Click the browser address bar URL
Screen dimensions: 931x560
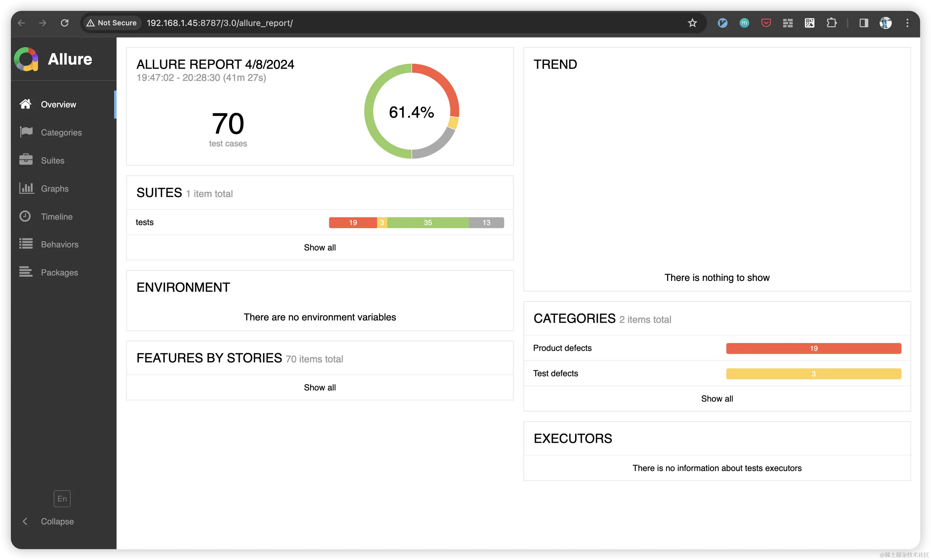click(219, 23)
